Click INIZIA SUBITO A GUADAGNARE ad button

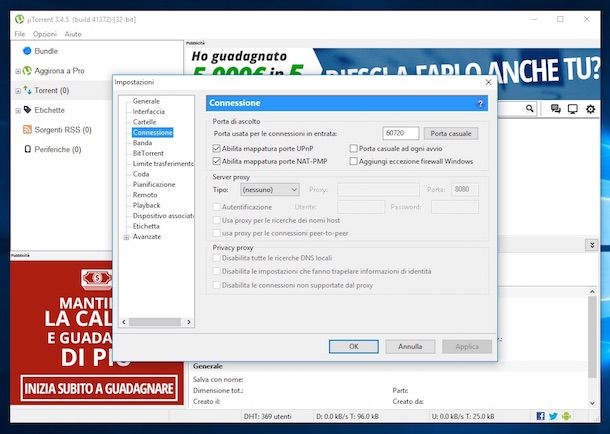pos(99,388)
